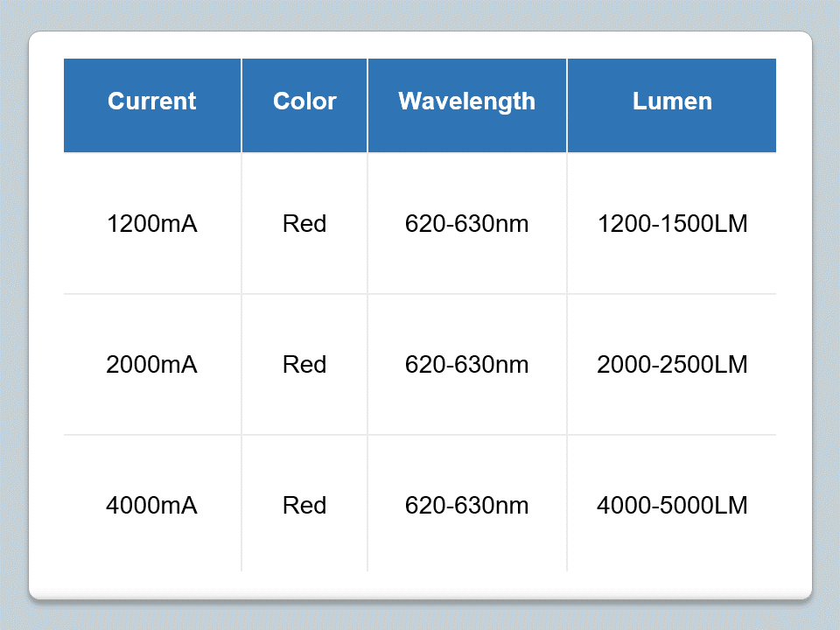
Task: Select the 620-630nm cell in the 2000mA row
Action: point(466,365)
